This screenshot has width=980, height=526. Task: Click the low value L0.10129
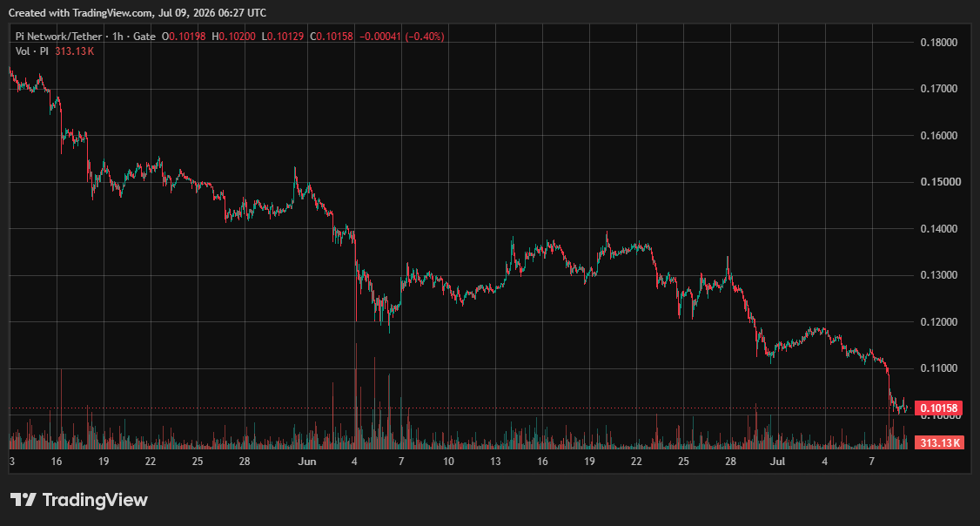(x=283, y=37)
